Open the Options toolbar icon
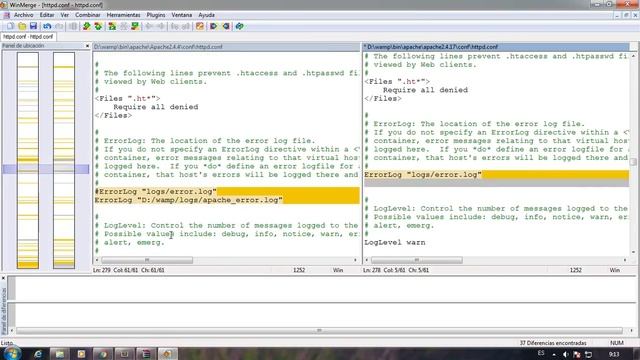 point(200,26)
